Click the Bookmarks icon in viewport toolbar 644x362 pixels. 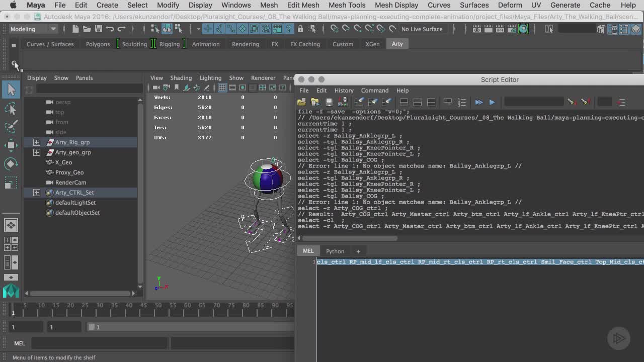[178, 87]
